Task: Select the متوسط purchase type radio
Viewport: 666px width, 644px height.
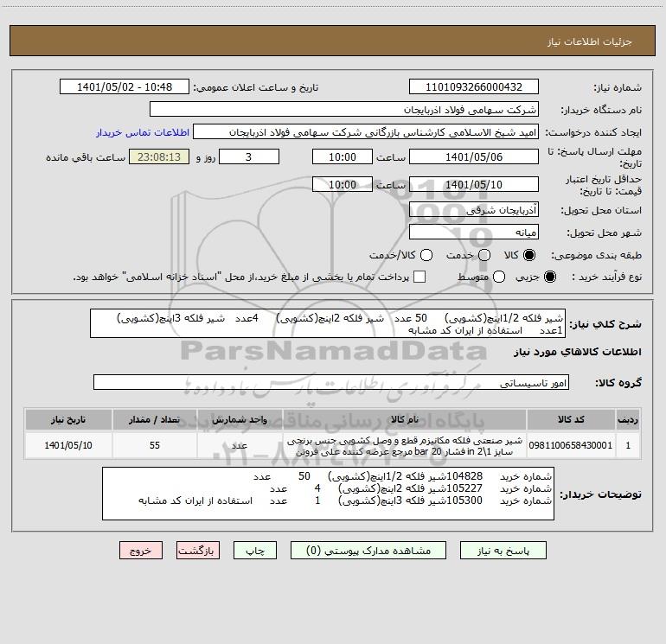Action: point(499,277)
